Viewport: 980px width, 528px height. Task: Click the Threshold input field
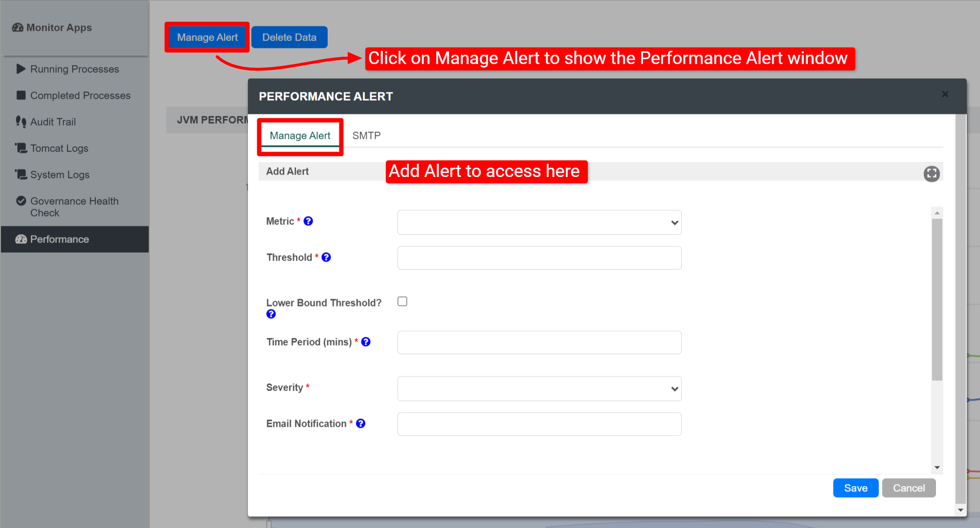coord(539,258)
